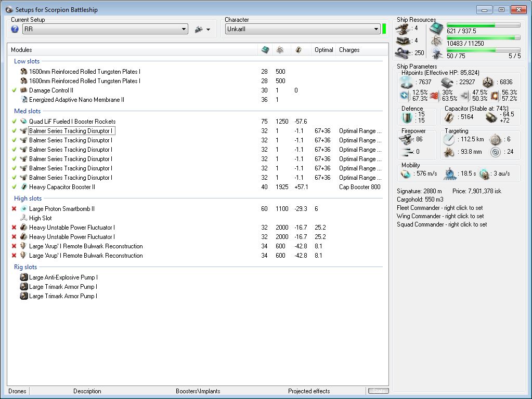Click the CPU column header icon
The height and width of the screenshot is (399, 532).
(265, 50)
